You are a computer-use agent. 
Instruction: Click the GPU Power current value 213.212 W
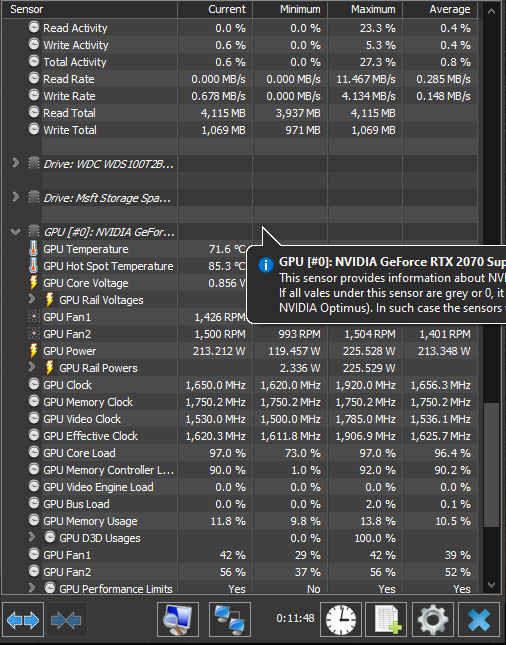pyautogui.click(x=219, y=351)
